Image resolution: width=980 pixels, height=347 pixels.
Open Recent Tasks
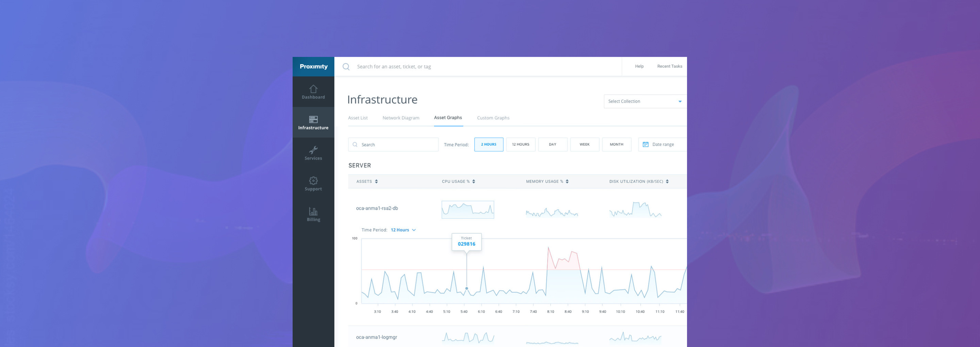(669, 66)
